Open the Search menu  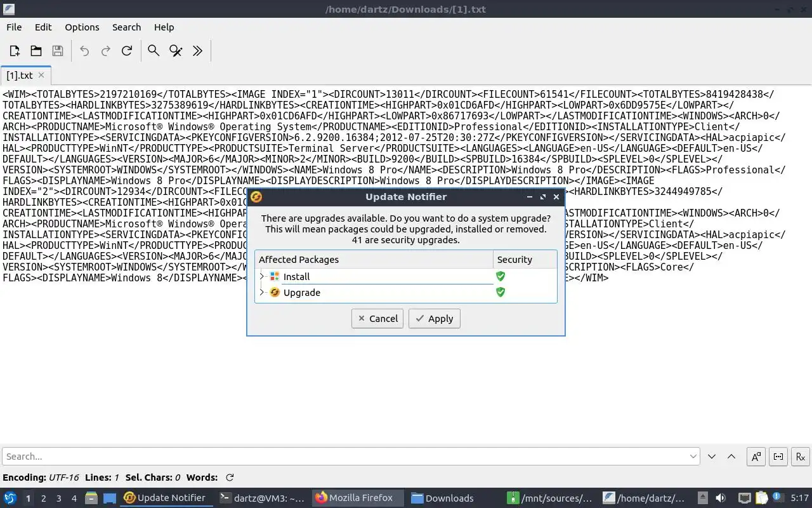pyautogui.click(x=126, y=27)
